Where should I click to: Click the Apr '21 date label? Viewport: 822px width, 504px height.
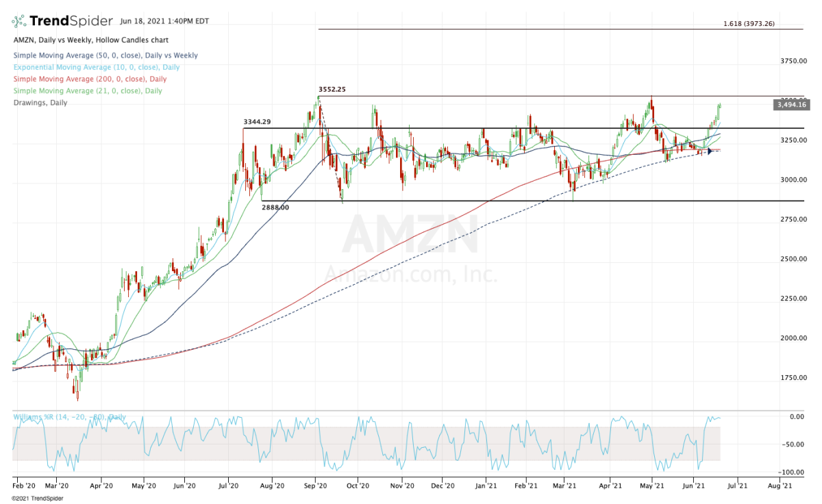point(611,486)
